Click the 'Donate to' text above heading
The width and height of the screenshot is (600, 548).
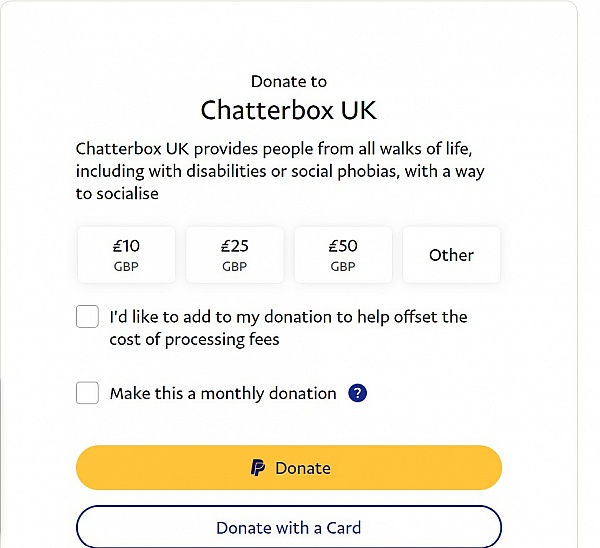coord(289,82)
